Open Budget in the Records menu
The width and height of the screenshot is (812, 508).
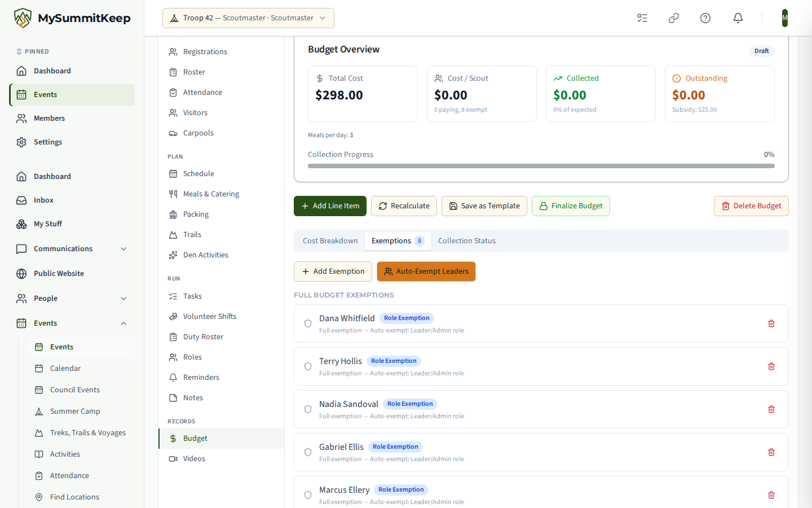[x=221, y=439]
